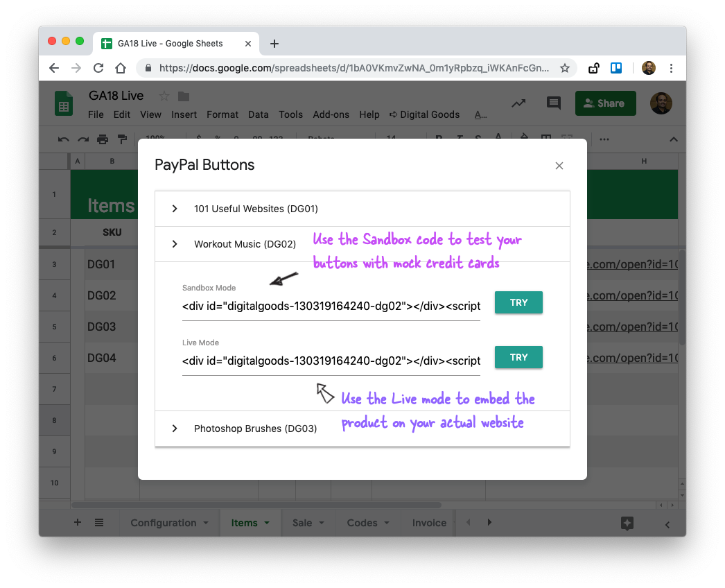Viewport: 725px width, 588px height.
Task: Click the Redo icon
Action: coord(82,139)
